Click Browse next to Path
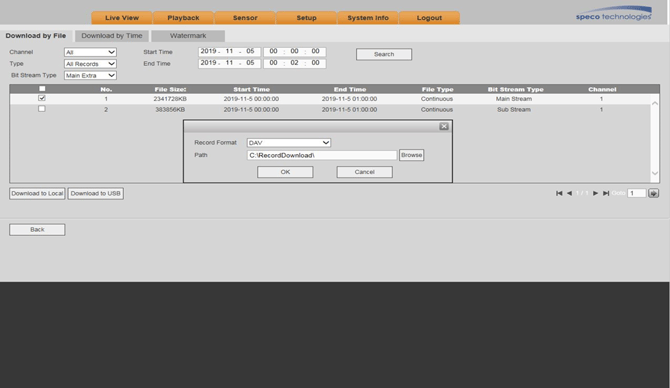The height and width of the screenshot is (388, 670). [411, 155]
